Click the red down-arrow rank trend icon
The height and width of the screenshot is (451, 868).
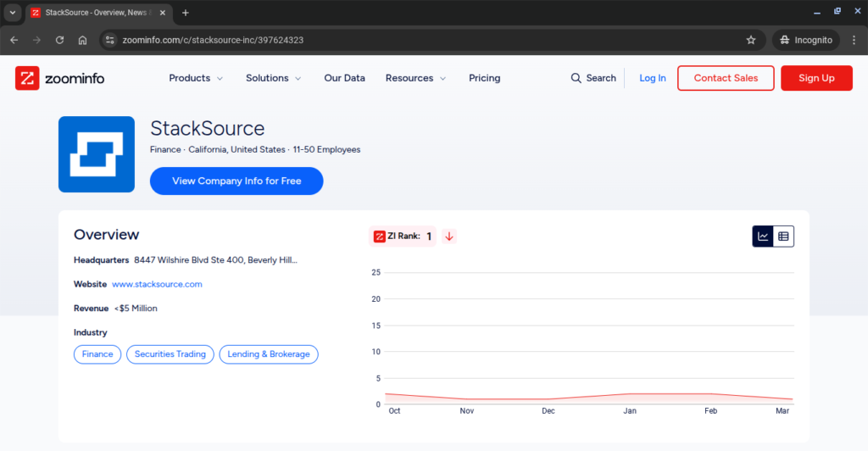click(449, 237)
